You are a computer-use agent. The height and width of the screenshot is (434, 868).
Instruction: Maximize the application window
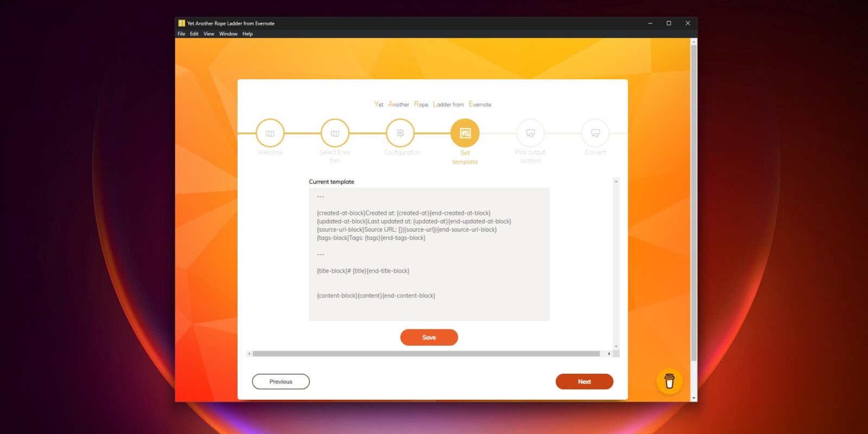[669, 23]
